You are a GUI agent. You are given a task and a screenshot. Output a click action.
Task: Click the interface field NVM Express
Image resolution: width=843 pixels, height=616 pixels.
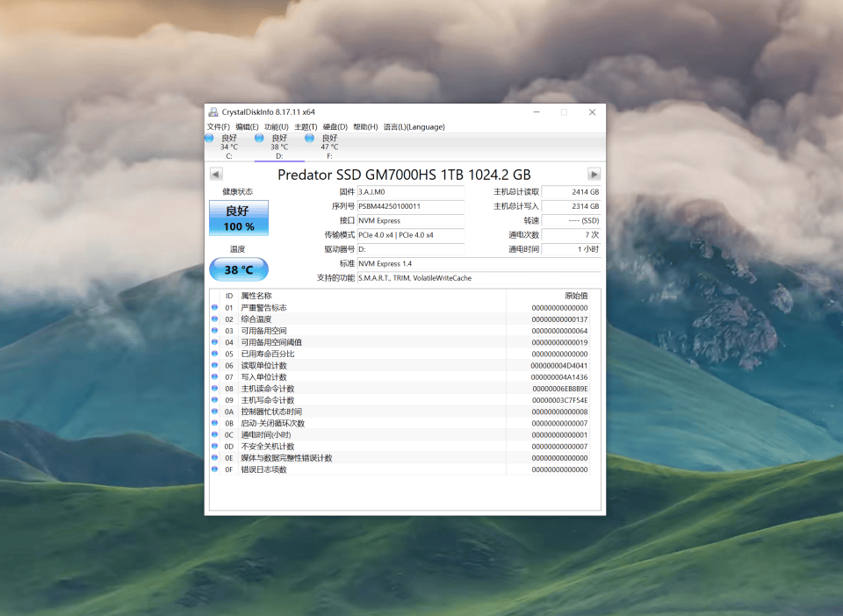[411, 221]
